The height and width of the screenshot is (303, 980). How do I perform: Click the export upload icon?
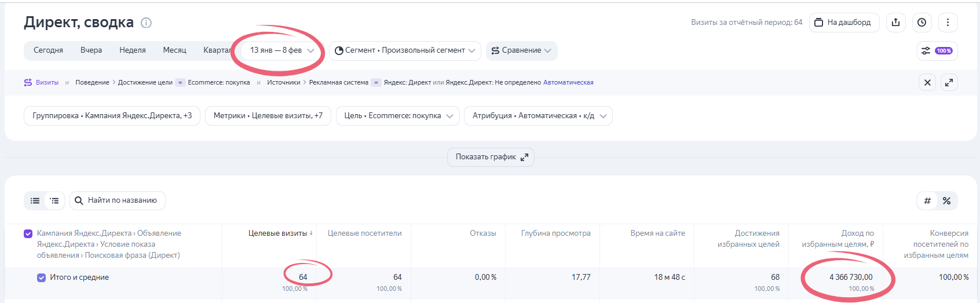(x=895, y=23)
